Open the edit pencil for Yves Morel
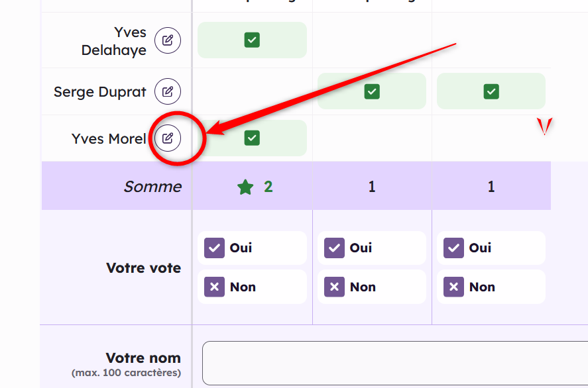Screen dimensions: 588x388 [168, 138]
